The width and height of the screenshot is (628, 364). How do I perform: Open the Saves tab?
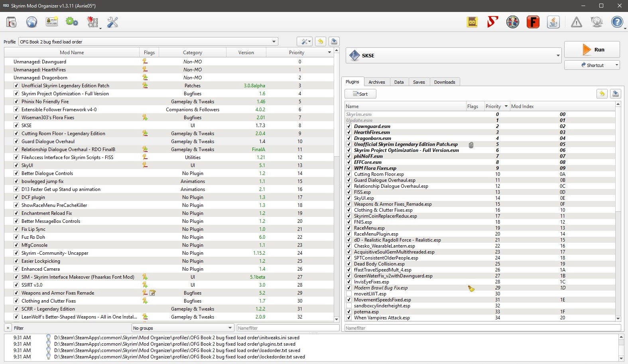[419, 82]
